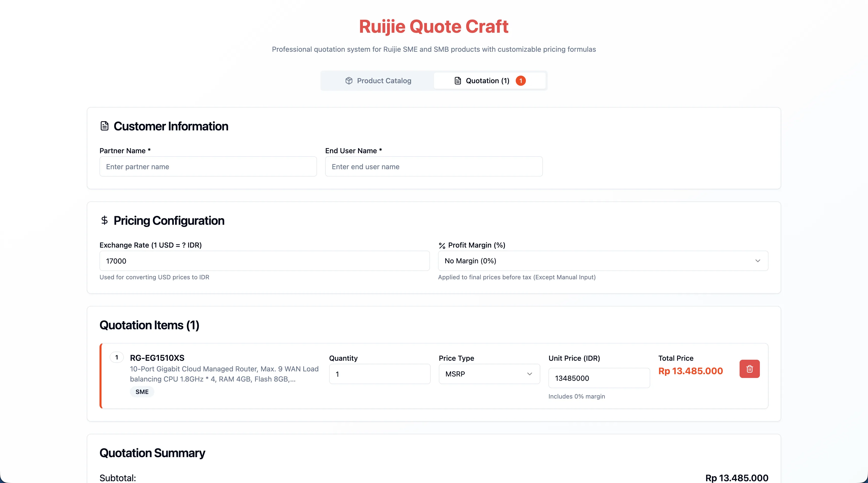The height and width of the screenshot is (483, 868).
Task: Click the Total Price label
Action: pyautogui.click(x=676, y=358)
